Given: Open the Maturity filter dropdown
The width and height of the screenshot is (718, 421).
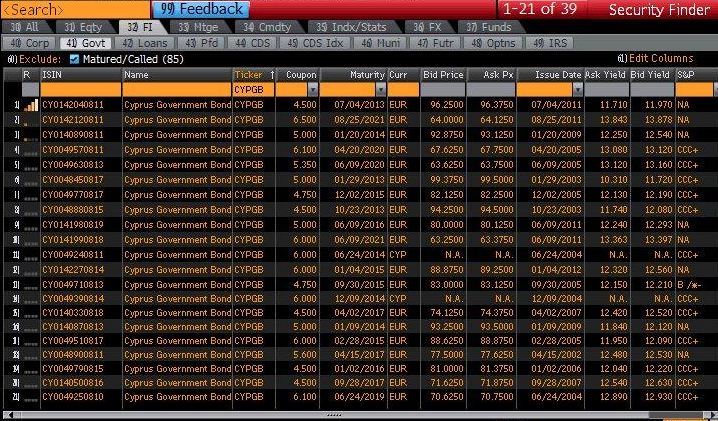Looking at the screenshot, I should coord(381,89).
